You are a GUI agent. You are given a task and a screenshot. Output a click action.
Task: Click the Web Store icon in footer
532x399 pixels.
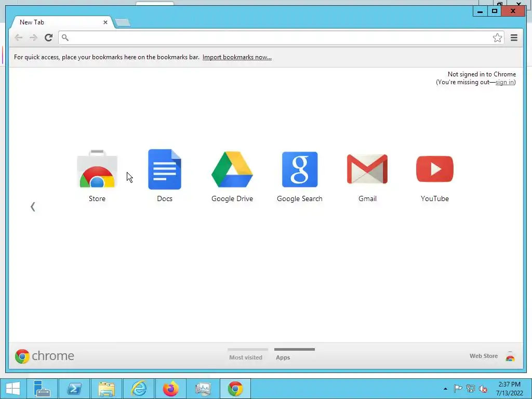tap(510, 356)
